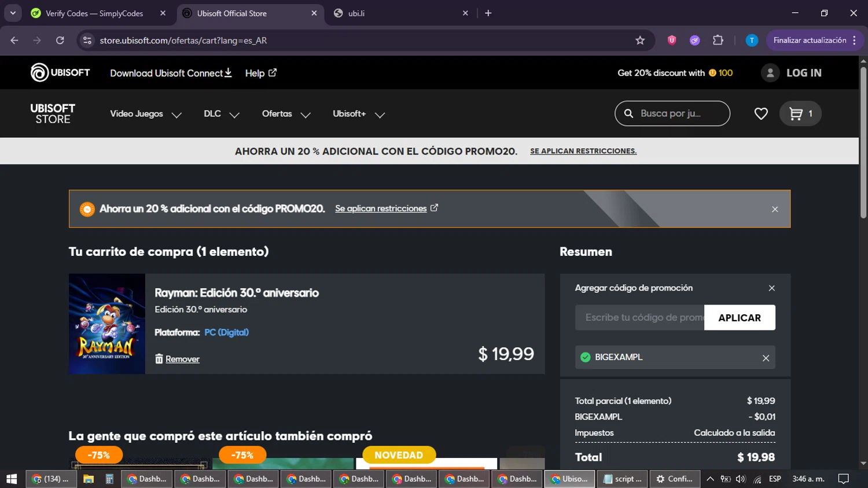This screenshot has height=488, width=868.
Task: Click Calculado a la salida tax text
Action: 734,433
